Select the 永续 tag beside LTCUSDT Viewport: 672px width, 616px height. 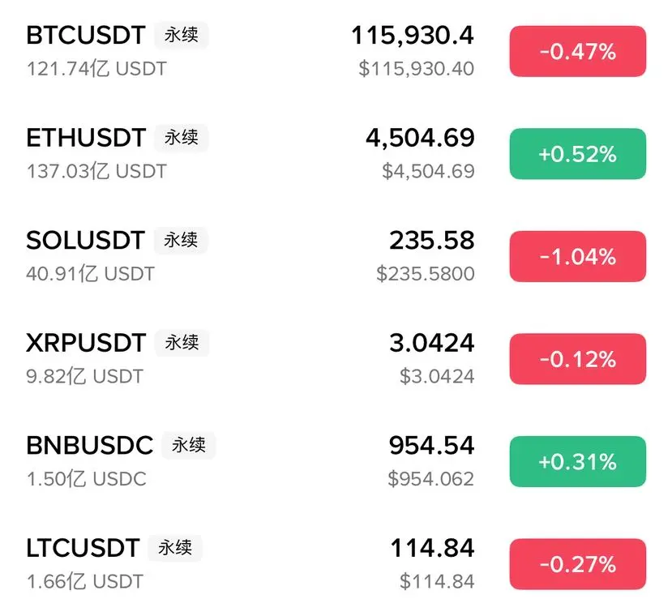(175, 548)
